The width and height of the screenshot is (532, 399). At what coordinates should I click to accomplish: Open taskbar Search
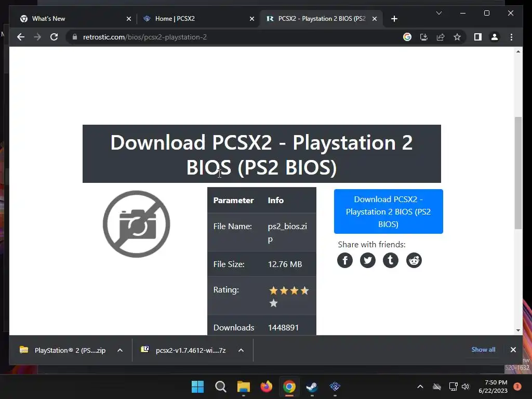tap(220, 387)
